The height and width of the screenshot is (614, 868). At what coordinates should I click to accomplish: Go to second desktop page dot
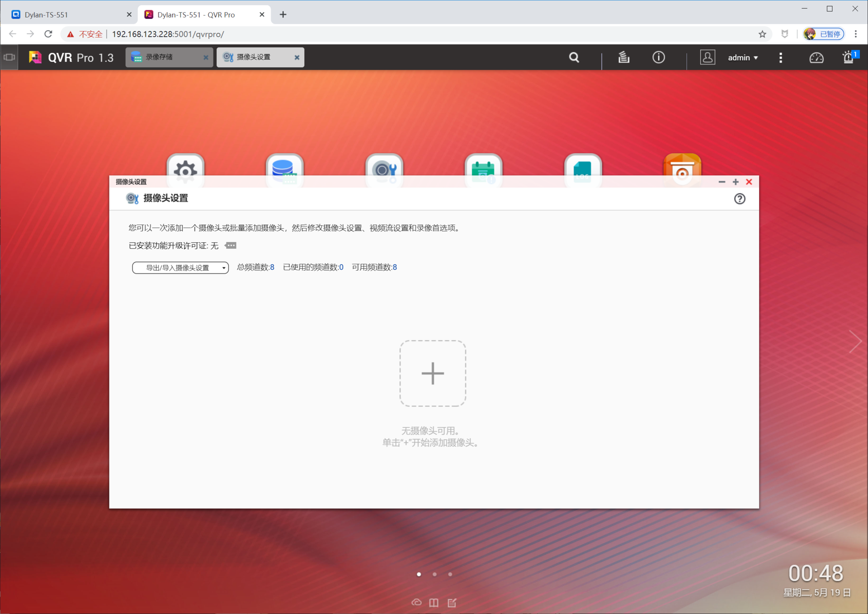coord(434,574)
